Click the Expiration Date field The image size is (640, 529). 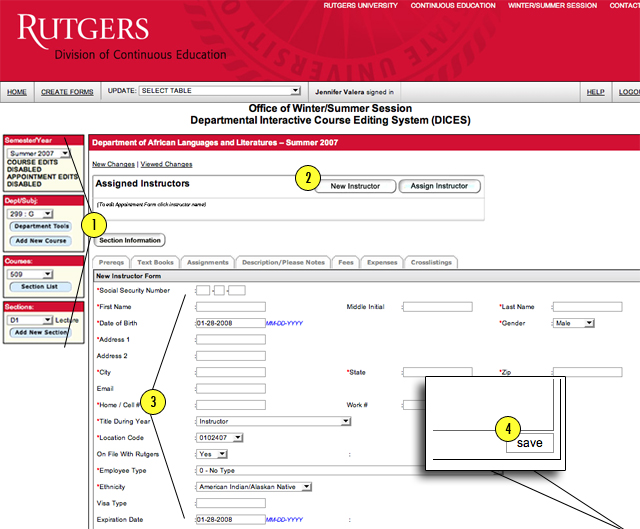click(x=231, y=519)
